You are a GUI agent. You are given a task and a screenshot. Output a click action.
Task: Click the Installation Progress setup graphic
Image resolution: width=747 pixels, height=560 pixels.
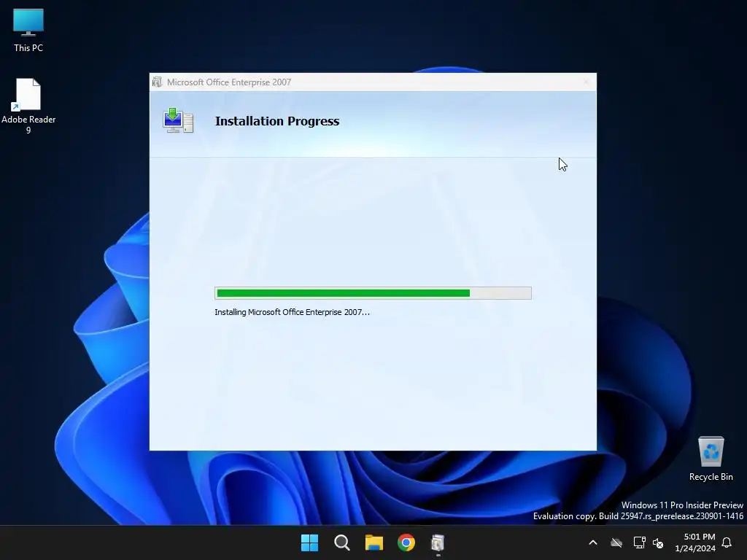click(178, 120)
